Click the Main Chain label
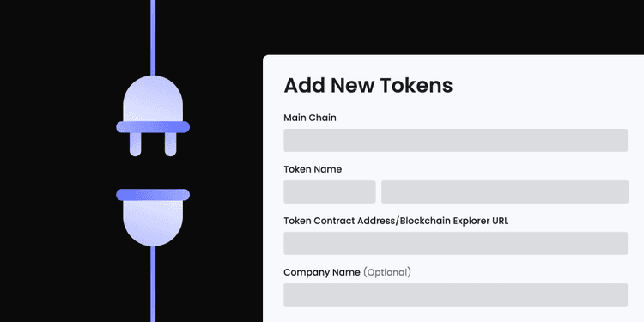 310,118
